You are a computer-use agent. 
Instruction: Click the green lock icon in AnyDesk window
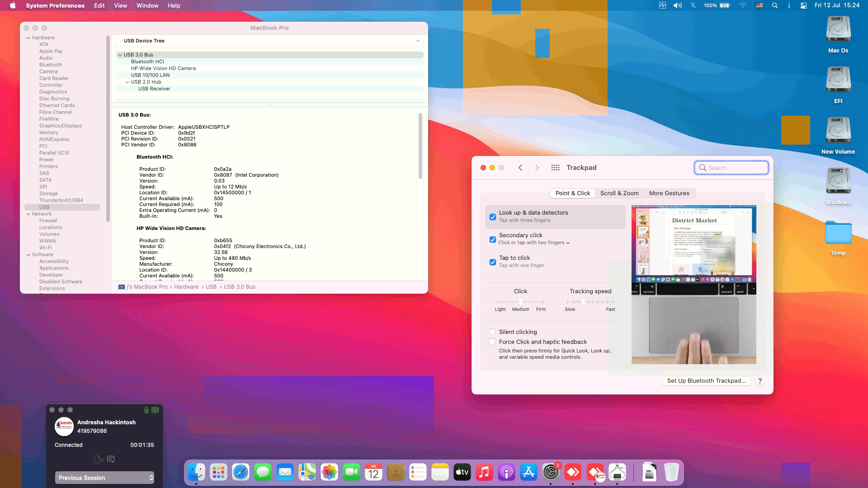pos(146,410)
